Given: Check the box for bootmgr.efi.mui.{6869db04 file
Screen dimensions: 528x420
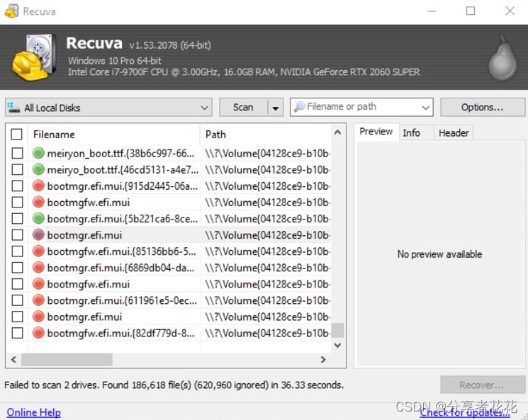Looking at the screenshot, I should tap(17, 268).
